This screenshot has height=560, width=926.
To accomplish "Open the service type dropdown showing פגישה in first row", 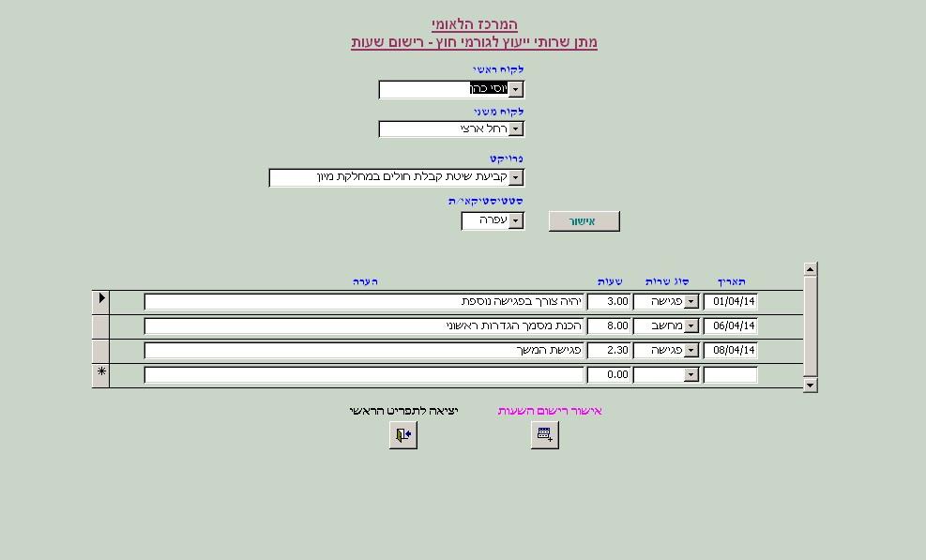I will click(693, 301).
